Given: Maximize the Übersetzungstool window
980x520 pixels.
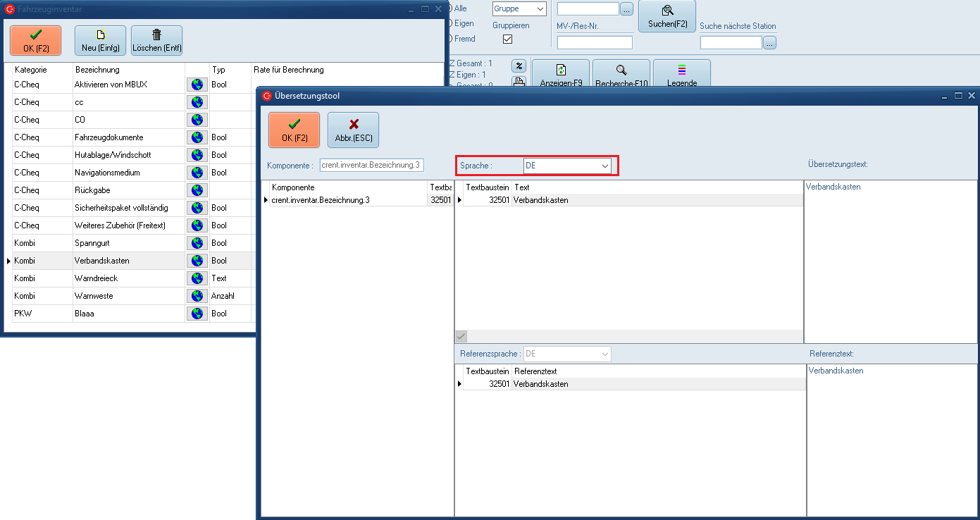Looking at the screenshot, I should coord(958,95).
